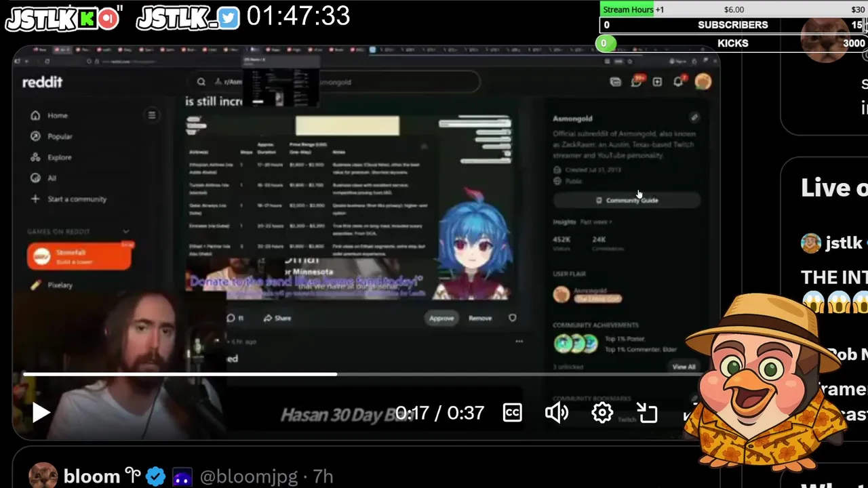This screenshot has width=868, height=488.
Task: Click the anime avatar image in post
Action: click(x=473, y=245)
